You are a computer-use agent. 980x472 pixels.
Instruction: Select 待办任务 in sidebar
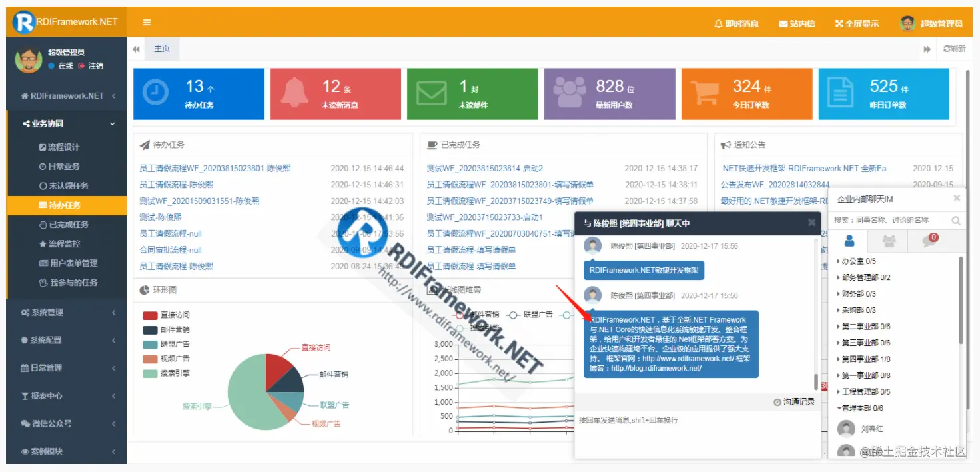click(67, 205)
